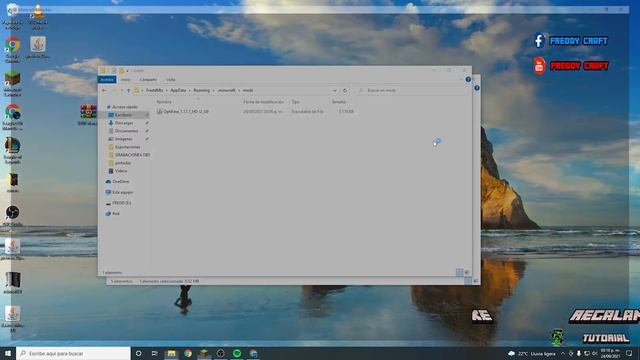This screenshot has height=360, width=640.
Task: Sort by the Tipo column header
Action: 296,102
